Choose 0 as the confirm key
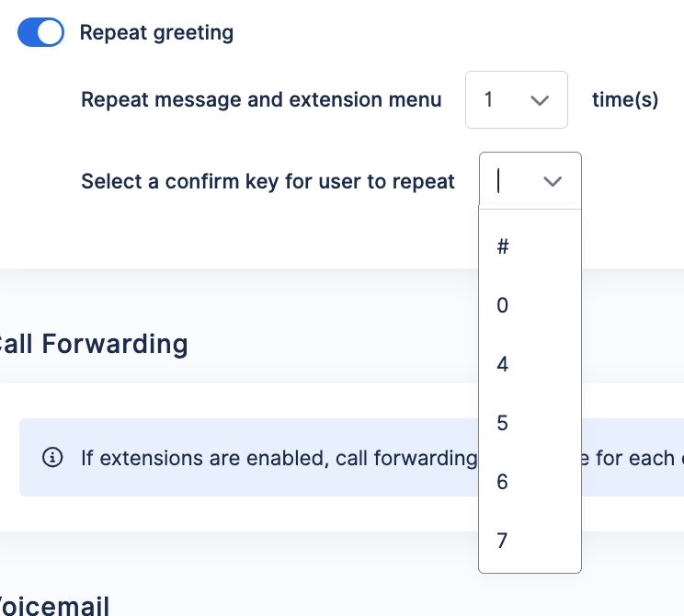This screenshot has width=684, height=616. pos(530,305)
